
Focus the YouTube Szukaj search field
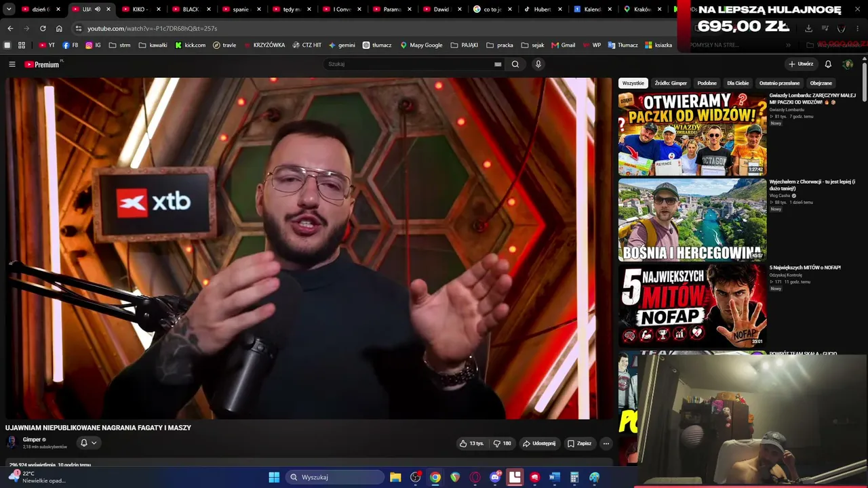408,64
